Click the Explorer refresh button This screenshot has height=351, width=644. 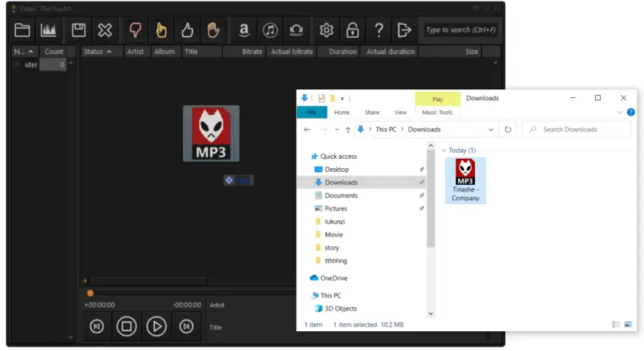(x=508, y=129)
